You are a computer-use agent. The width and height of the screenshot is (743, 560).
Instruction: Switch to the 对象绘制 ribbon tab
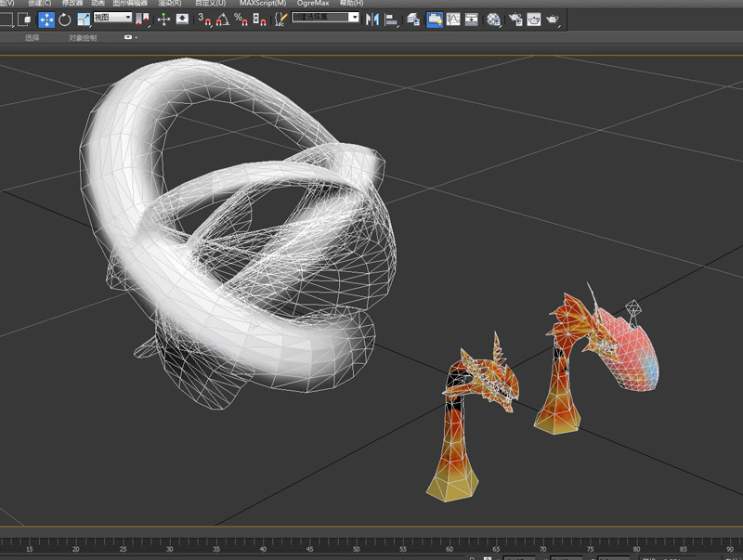point(82,38)
